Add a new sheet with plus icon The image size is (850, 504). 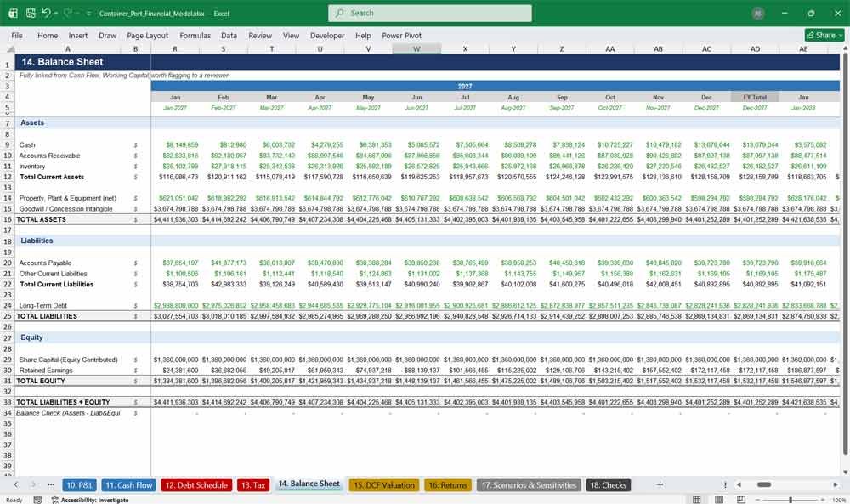point(660,484)
